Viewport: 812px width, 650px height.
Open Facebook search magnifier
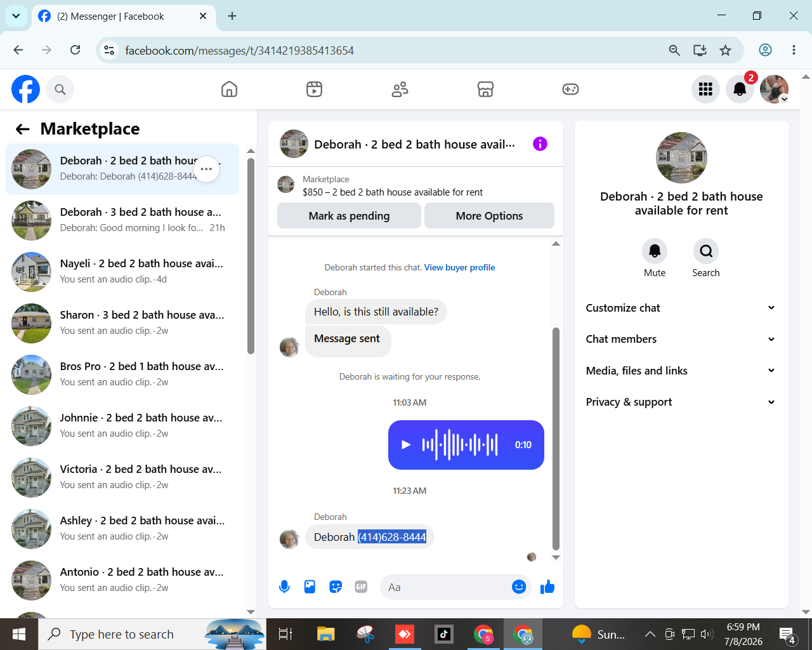click(x=60, y=90)
